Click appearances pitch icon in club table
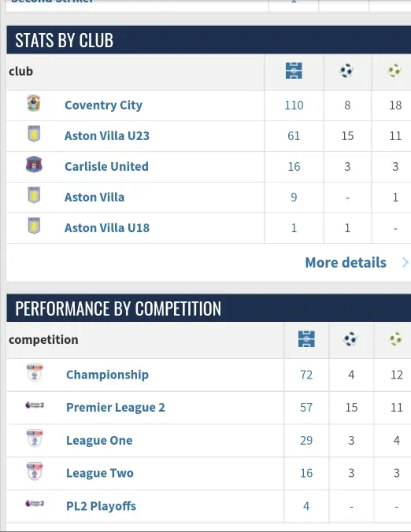The width and height of the screenshot is (411, 532). click(294, 71)
